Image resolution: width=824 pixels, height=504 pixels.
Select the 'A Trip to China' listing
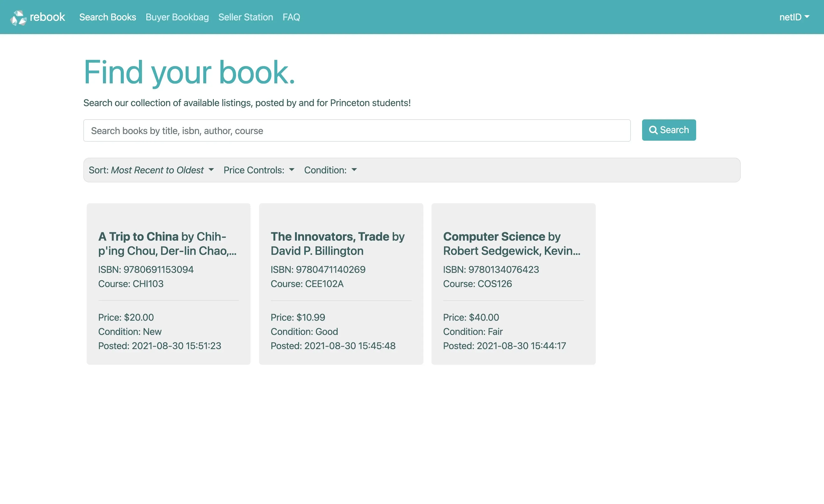168,284
